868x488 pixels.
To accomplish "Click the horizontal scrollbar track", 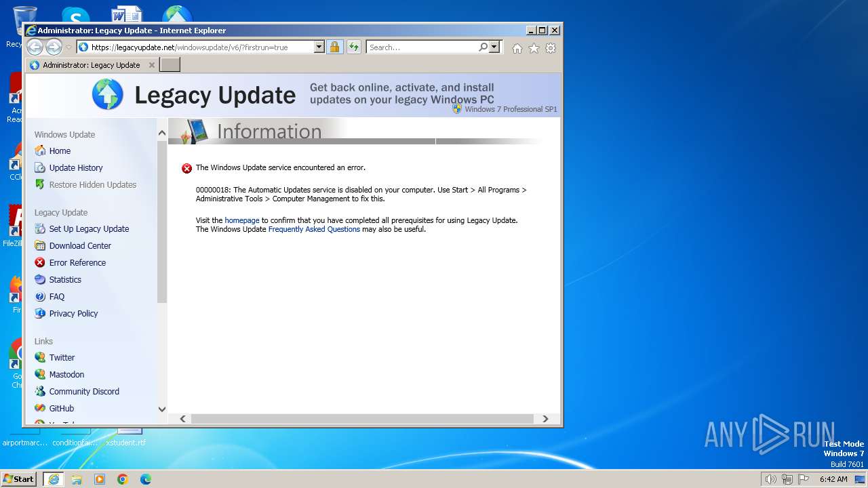I will (363, 419).
